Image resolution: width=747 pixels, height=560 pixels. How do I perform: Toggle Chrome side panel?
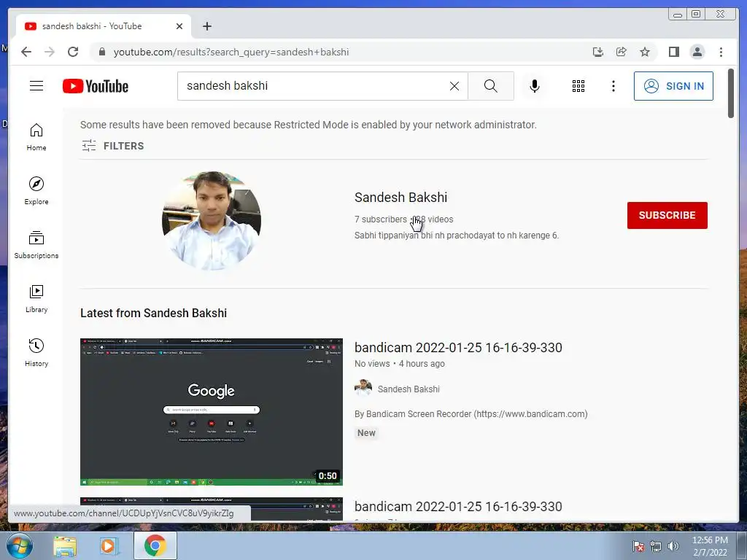click(x=673, y=52)
